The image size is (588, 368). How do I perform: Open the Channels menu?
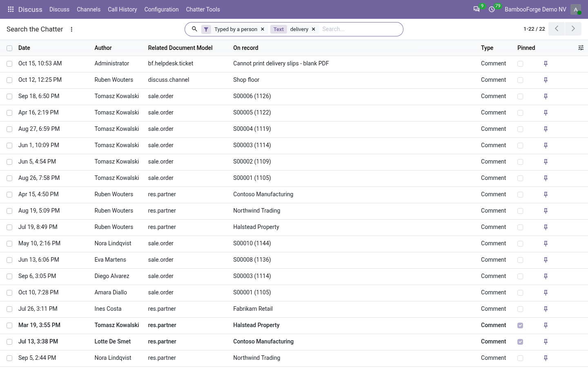(89, 9)
